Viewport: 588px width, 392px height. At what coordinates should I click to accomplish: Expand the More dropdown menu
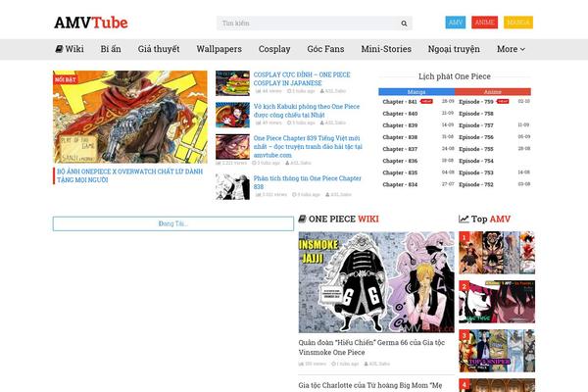(511, 49)
